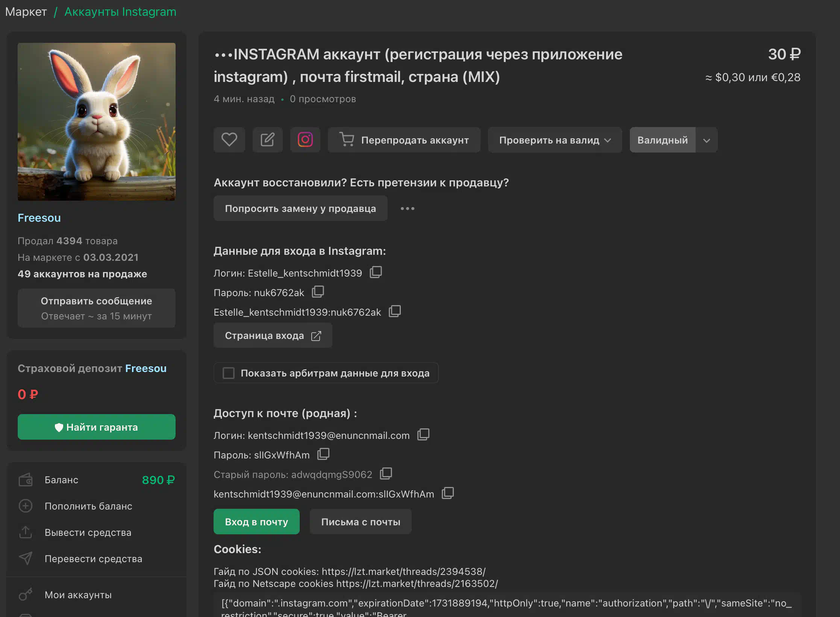Click the 49 аккаунтов на продаже text

pyautogui.click(x=82, y=274)
